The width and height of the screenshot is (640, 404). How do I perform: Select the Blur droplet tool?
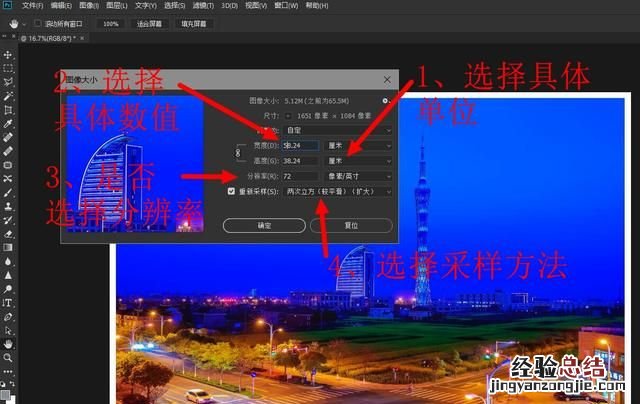pos(8,261)
